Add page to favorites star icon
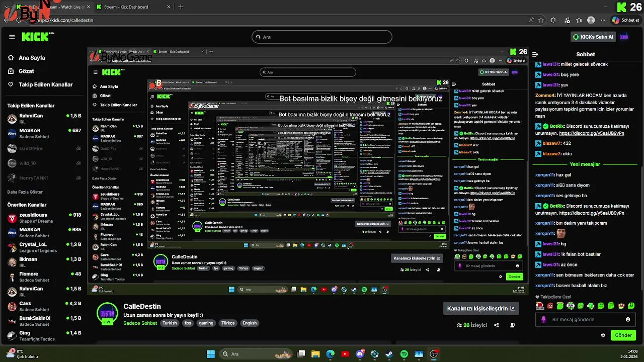Image resolution: width=644 pixels, height=362 pixels. (541, 20)
